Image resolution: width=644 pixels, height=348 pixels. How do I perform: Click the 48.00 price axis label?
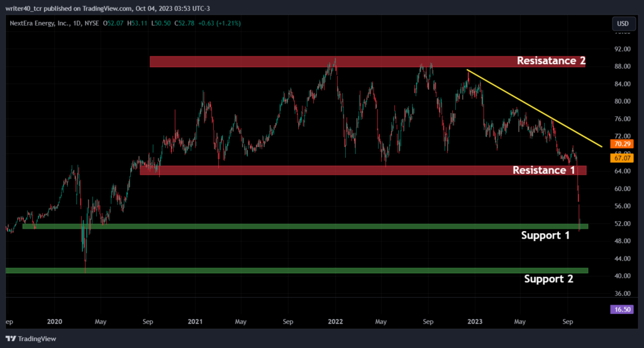[622, 241]
